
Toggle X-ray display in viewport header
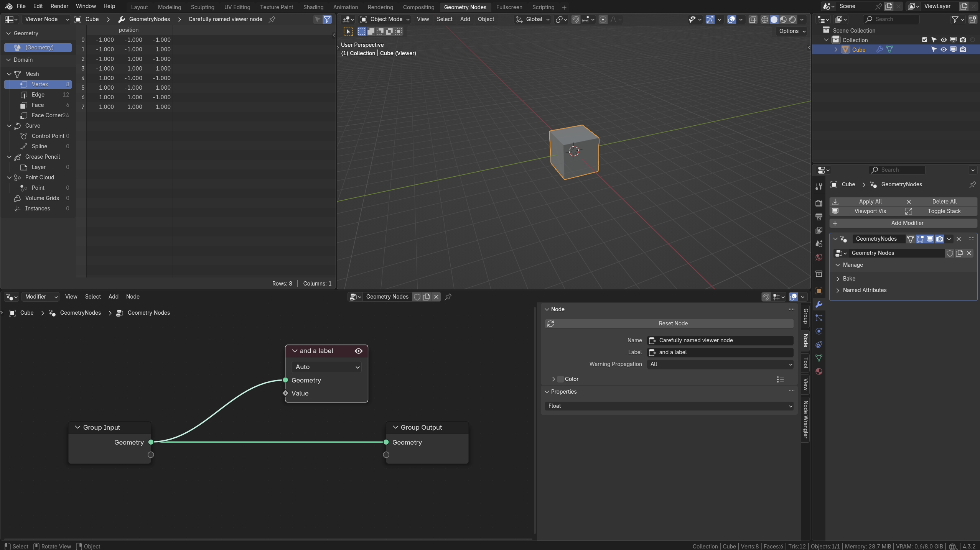[753, 19]
